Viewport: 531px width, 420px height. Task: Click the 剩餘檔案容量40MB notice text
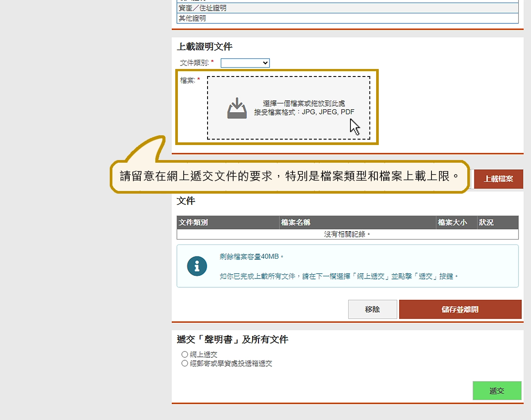(x=251, y=256)
